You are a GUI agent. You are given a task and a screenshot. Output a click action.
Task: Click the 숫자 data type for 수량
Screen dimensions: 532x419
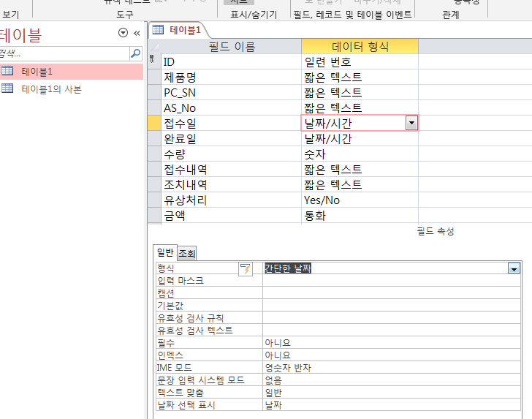click(360, 154)
